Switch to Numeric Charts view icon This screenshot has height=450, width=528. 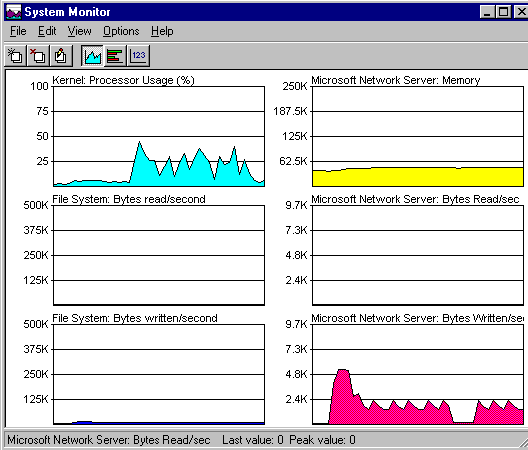(x=138, y=56)
